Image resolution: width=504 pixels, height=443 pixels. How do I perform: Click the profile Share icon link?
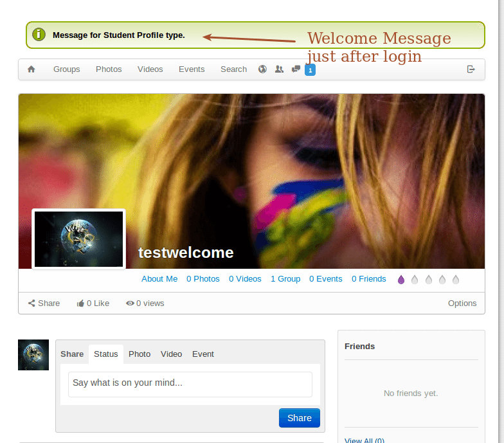44,303
